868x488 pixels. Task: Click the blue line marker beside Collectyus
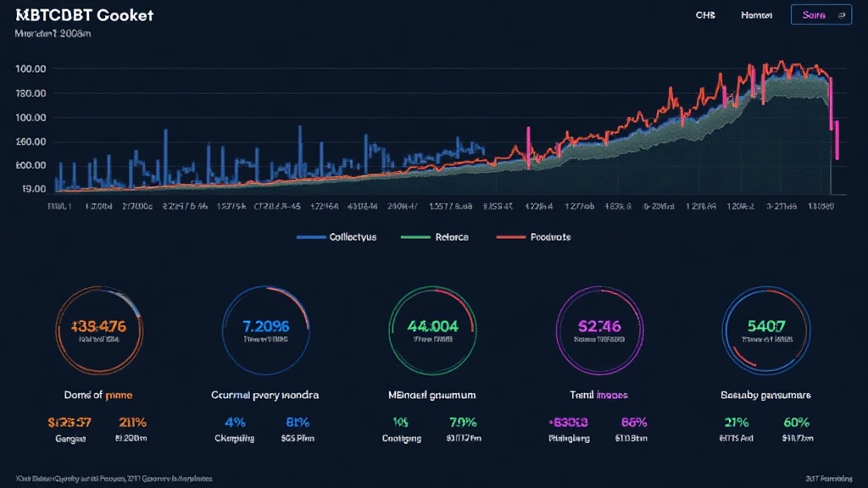(310, 237)
